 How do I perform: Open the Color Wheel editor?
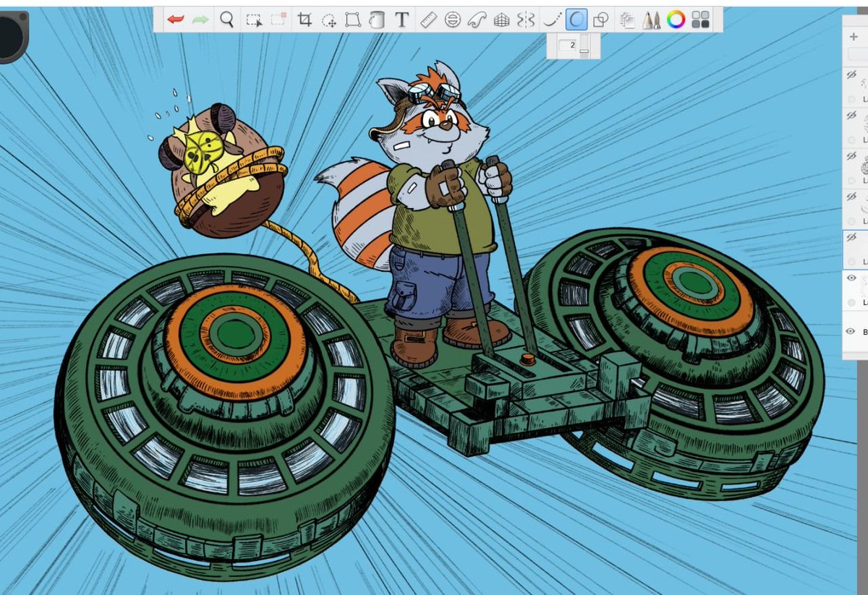point(676,20)
